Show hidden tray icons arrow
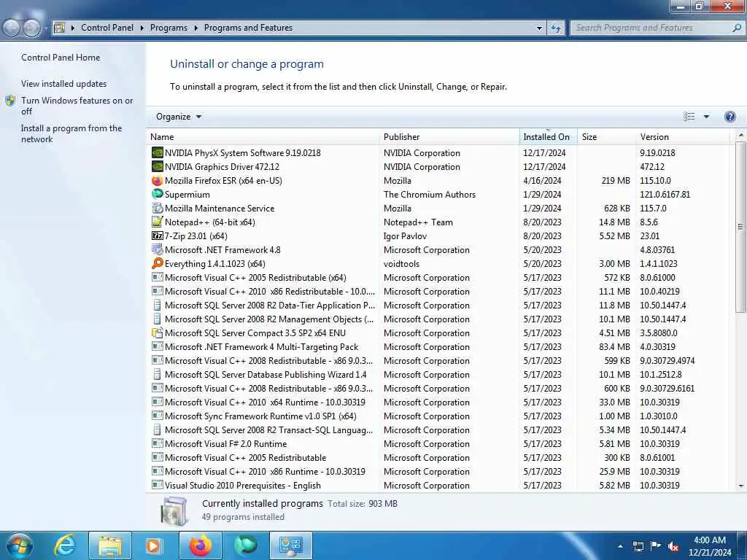The image size is (747, 560). pos(620,546)
